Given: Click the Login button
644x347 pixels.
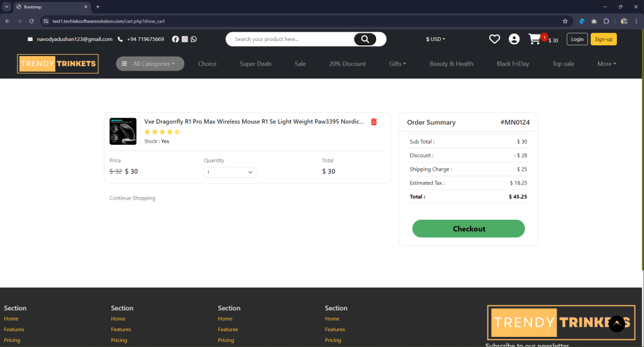Looking at the screenshot, I should 577,39.
